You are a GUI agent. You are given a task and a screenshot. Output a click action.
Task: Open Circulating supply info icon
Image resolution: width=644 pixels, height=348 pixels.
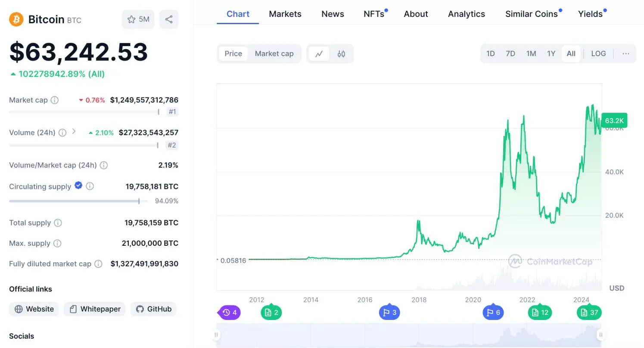[x=90, y=186]
